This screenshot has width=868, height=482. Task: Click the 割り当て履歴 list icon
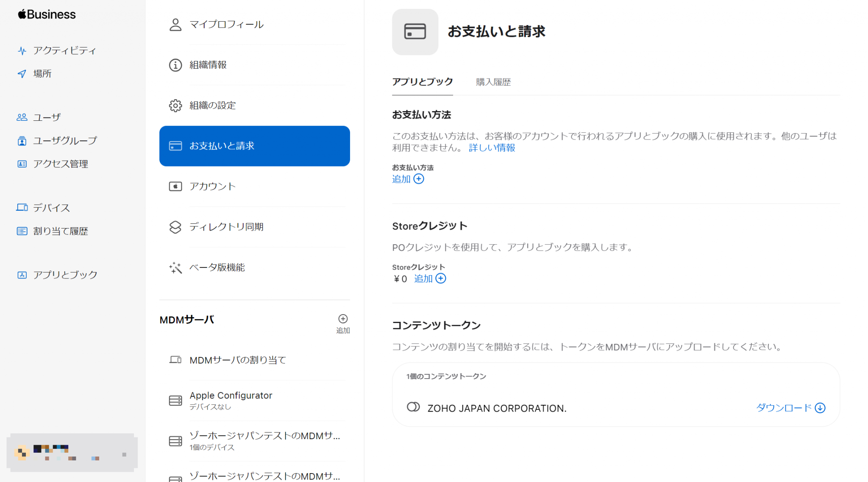tap(22, 231)
